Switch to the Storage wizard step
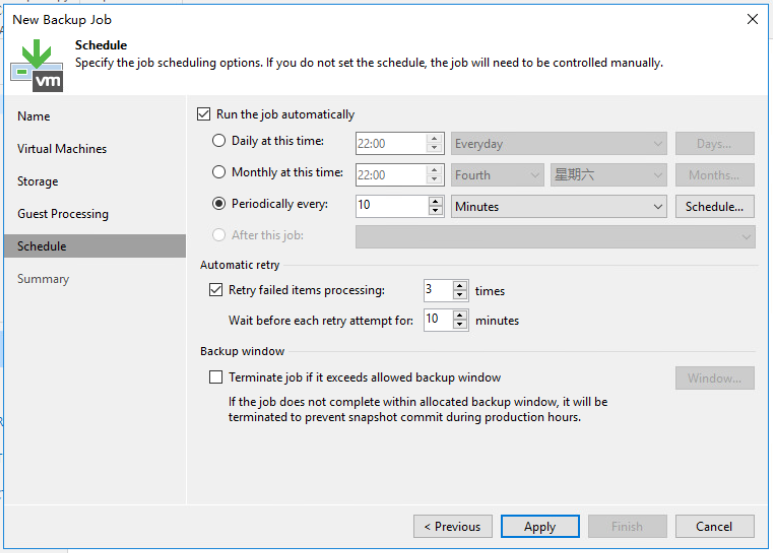 (37, 181)
